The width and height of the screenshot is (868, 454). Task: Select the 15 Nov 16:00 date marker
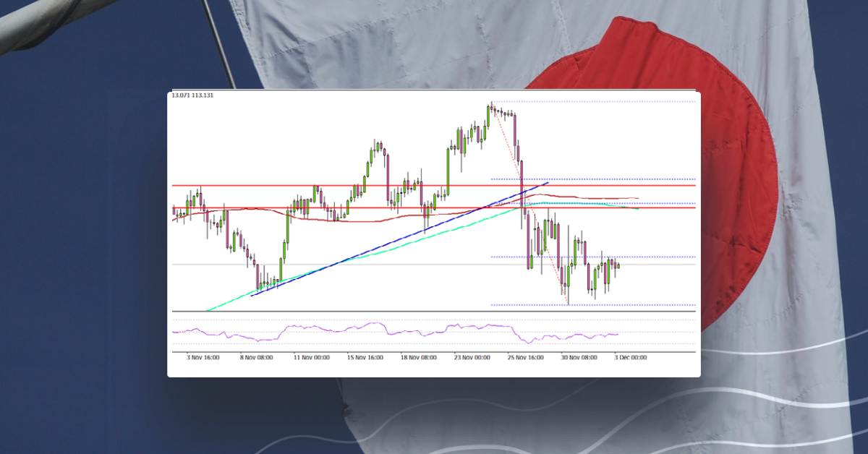coord(365,357)
